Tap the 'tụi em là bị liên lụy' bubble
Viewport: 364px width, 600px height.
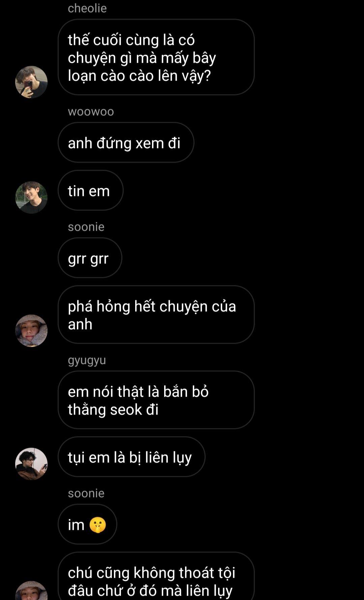click(x=131, y=457)
